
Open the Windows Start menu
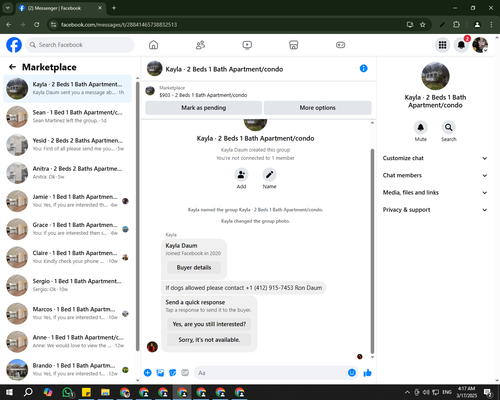coord(9,392)
